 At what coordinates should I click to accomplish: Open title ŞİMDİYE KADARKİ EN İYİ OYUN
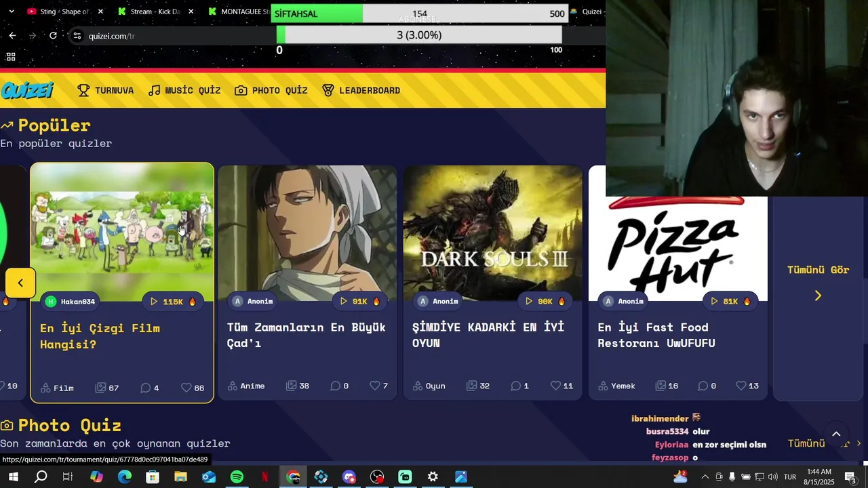point(488,335)
